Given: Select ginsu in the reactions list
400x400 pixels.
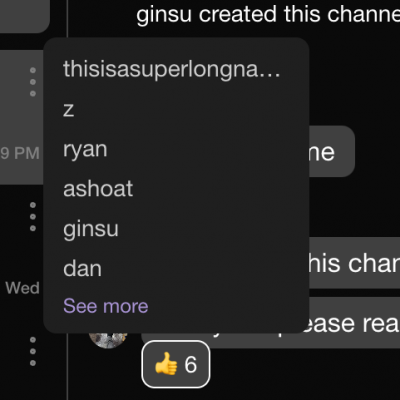Looking at the screenshot, I should pyautogui.click(x=91, y=229).
